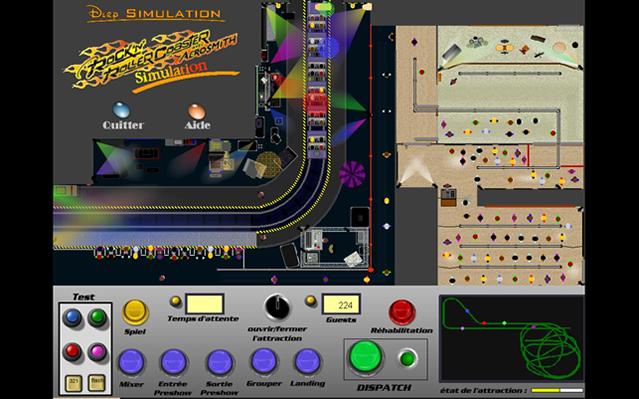639x399 pixels.
Task: Click the purple Landing button
Action: coord(307,361)
